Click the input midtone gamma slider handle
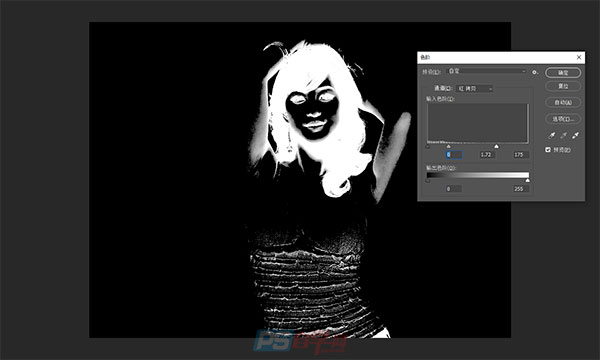 pyautogui.click(x=448, y=146)
